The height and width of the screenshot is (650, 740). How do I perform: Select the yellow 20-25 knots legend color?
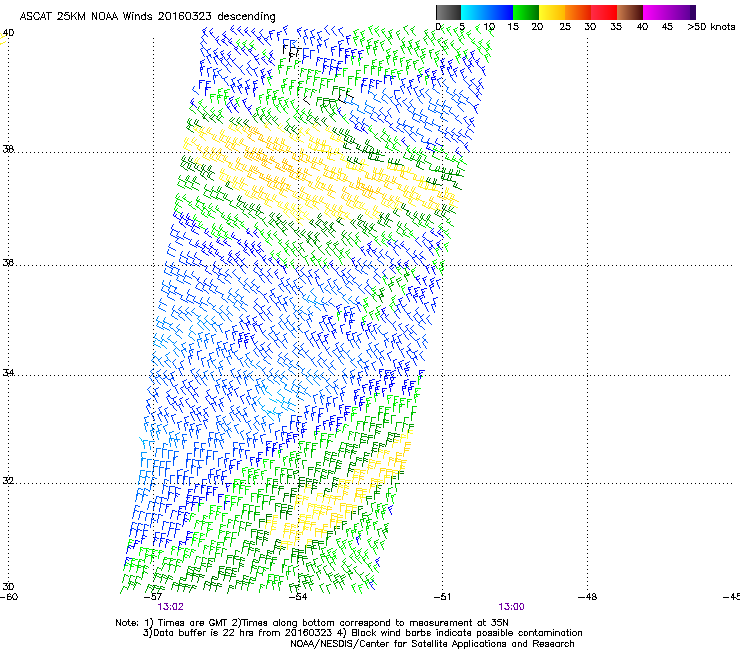tap(552, 12)
